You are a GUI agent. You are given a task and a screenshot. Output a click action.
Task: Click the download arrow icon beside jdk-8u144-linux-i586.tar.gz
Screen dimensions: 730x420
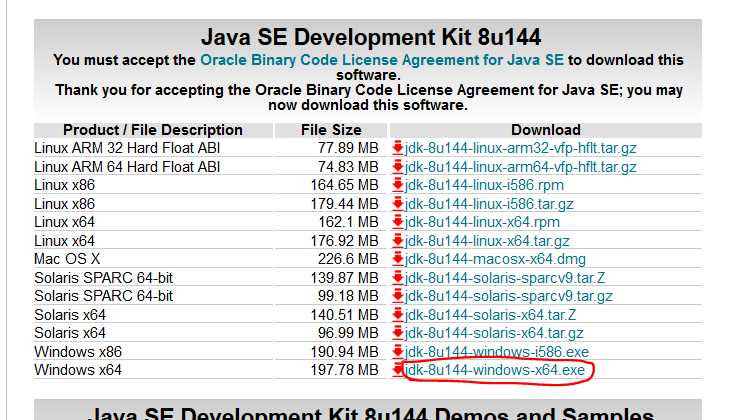pyautogui.click(x=398, y=203)
